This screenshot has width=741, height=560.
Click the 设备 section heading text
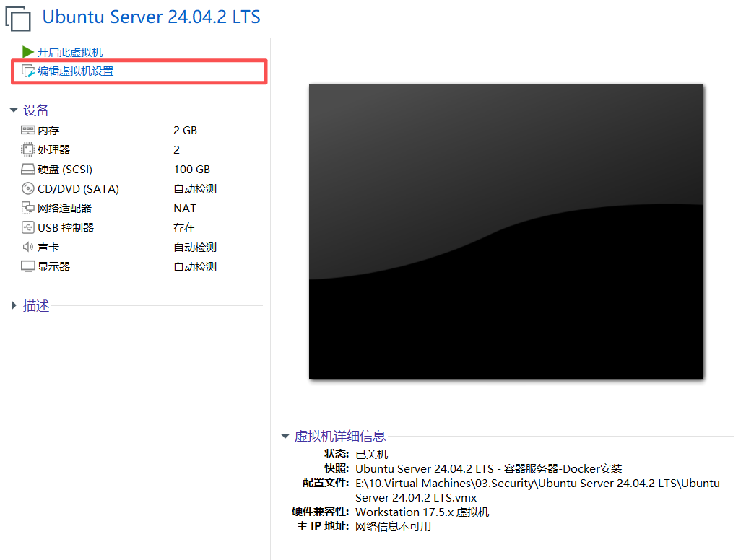[x=36, y=110]
